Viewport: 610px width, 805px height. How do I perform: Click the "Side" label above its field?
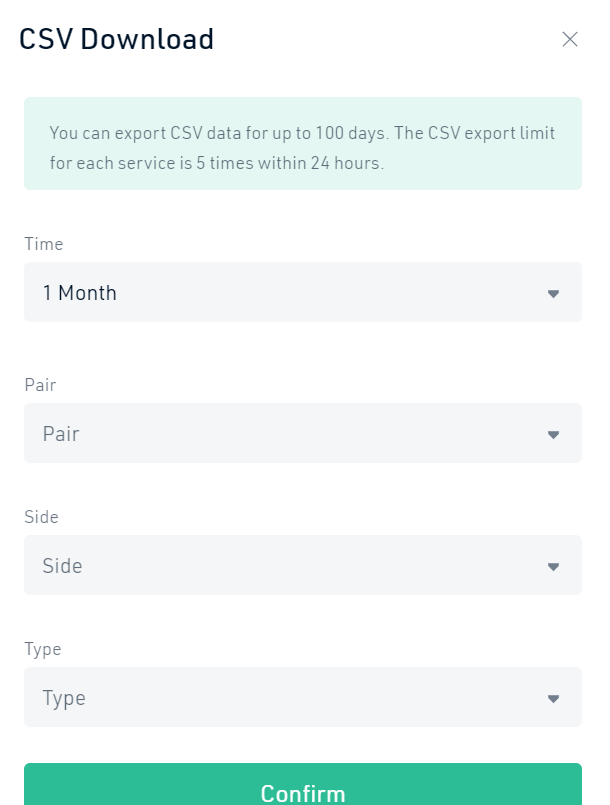pyautogui.click(x=41, y=517)
